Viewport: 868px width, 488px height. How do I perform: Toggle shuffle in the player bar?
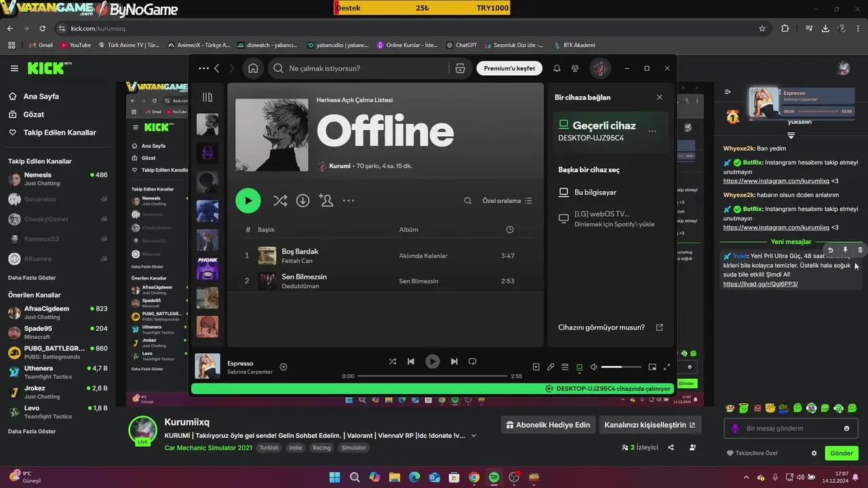[393, 361]
